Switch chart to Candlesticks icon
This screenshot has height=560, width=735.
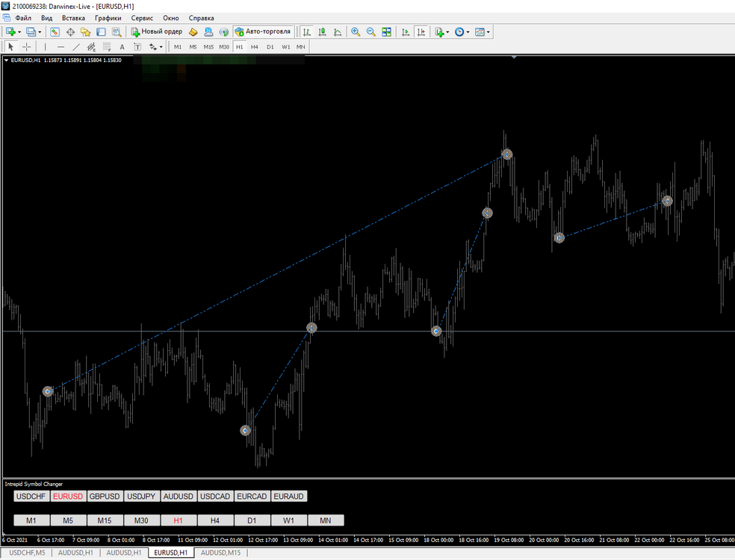(322, 32)
